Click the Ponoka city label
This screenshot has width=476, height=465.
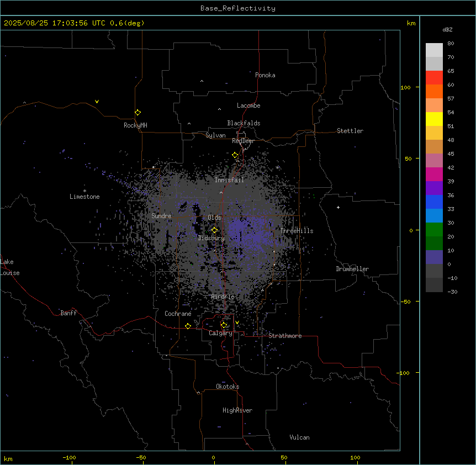[x=265, y=75]
